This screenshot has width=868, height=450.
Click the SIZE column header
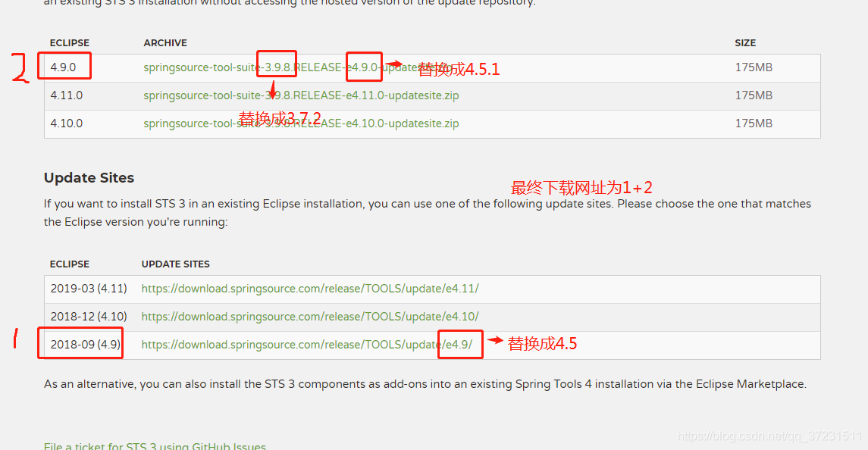coord(745,42)
